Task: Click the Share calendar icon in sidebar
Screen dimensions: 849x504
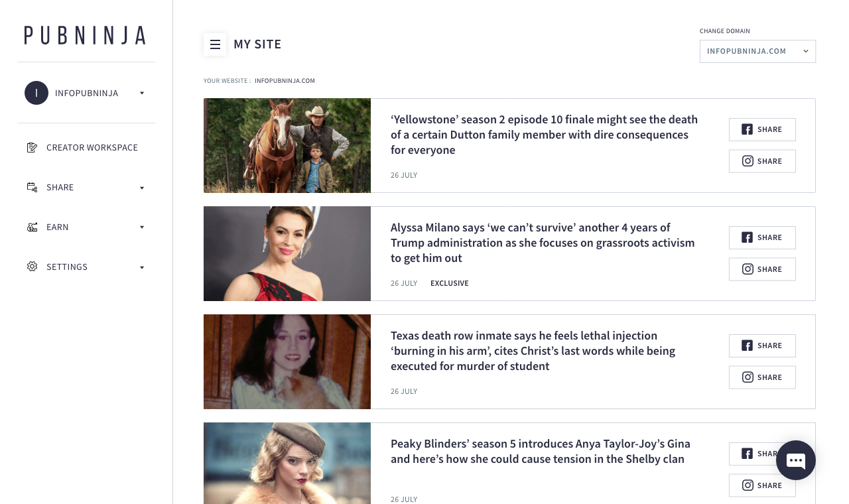Action: (x=32, y=187)
